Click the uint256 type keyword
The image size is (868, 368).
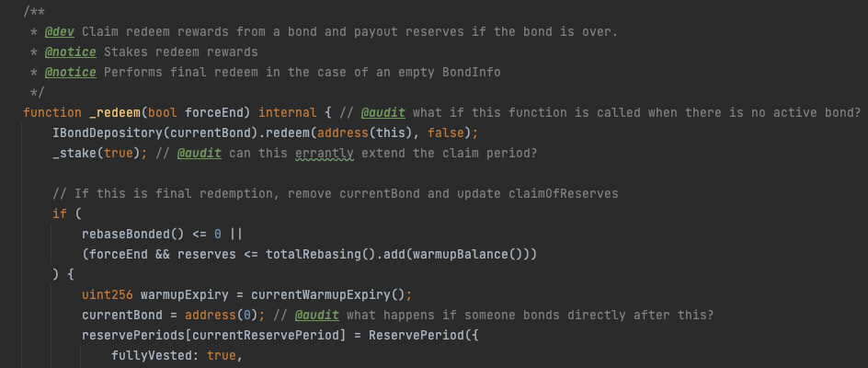coord(107,294)
